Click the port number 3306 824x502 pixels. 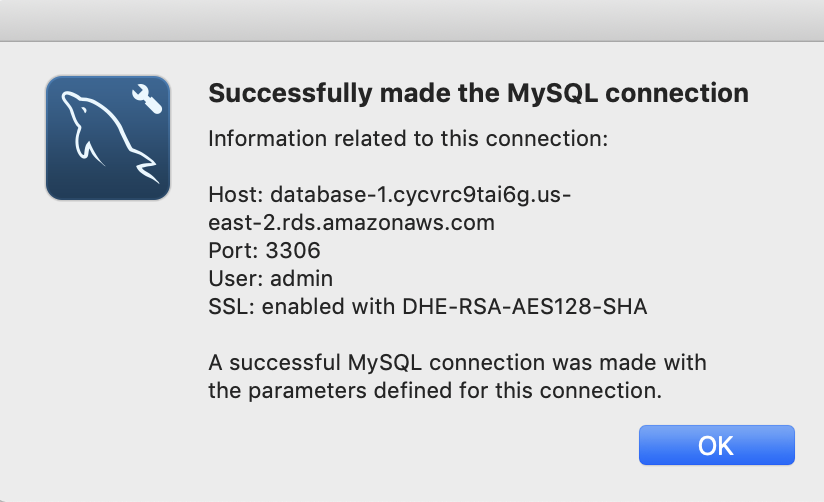293,250
